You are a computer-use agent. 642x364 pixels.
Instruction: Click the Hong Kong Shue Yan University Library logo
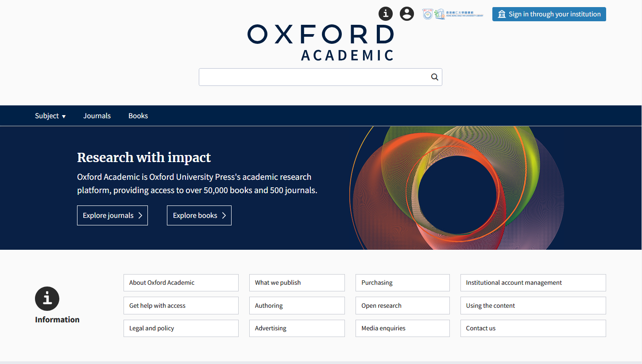click(x=452, y=14)
